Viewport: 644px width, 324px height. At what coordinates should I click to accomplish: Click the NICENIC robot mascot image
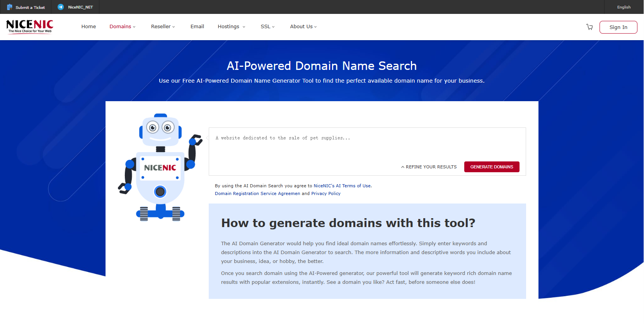pyautogui.click(x=160, y=167)
